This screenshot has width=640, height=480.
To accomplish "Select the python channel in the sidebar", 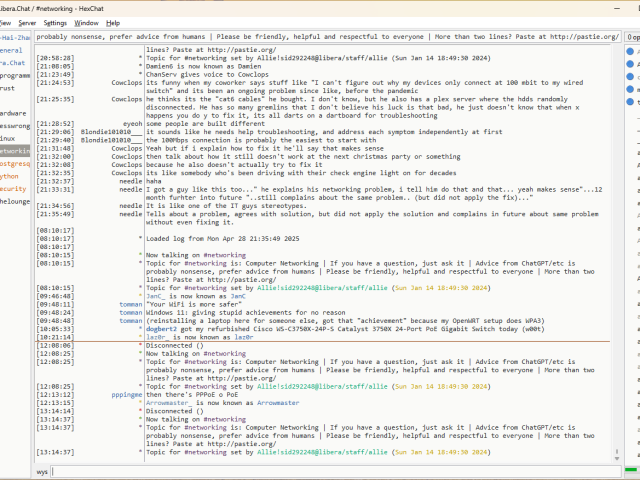I will point(10,175).
